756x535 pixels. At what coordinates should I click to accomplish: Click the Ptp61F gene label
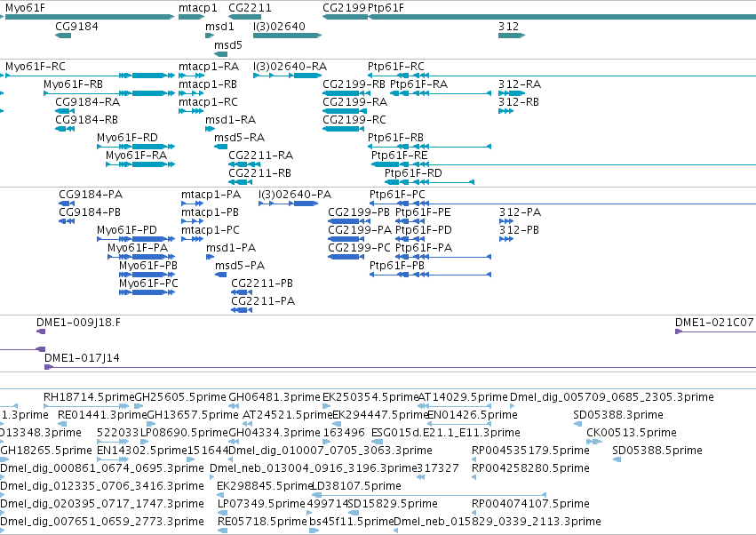(386, 8)
